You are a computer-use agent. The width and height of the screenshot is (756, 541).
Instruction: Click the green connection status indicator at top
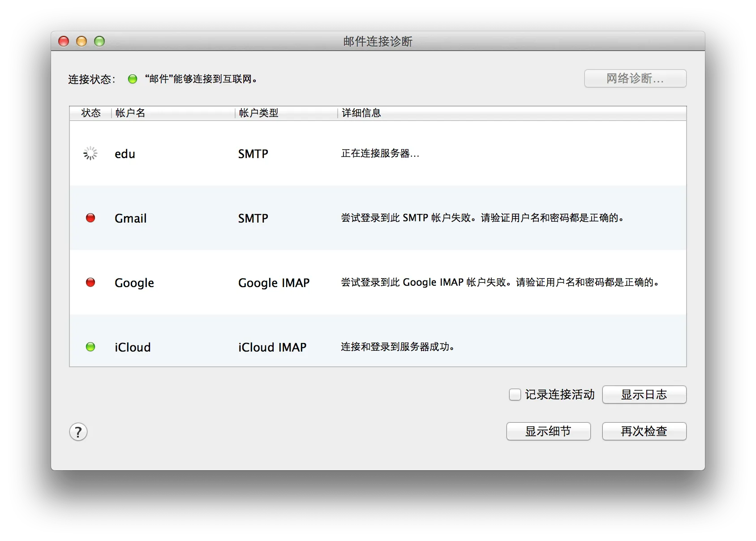click(x=133, y=79)
